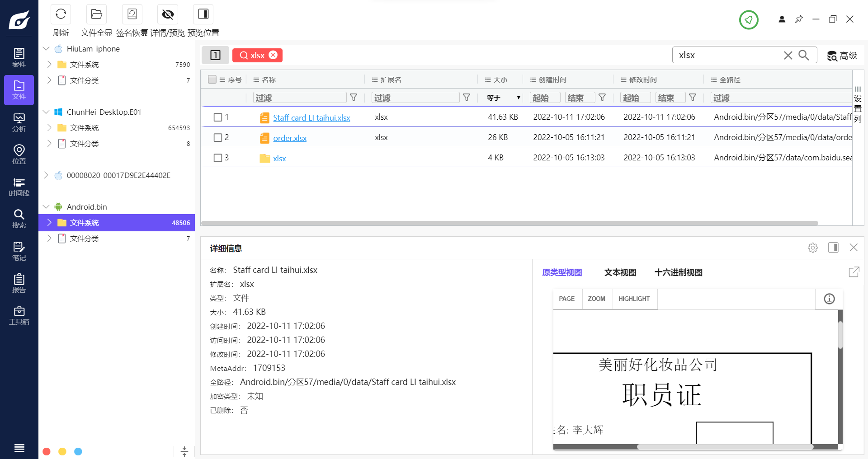
Task: Open the 时间线 timeline sidebar section
Action: point(19,187)
